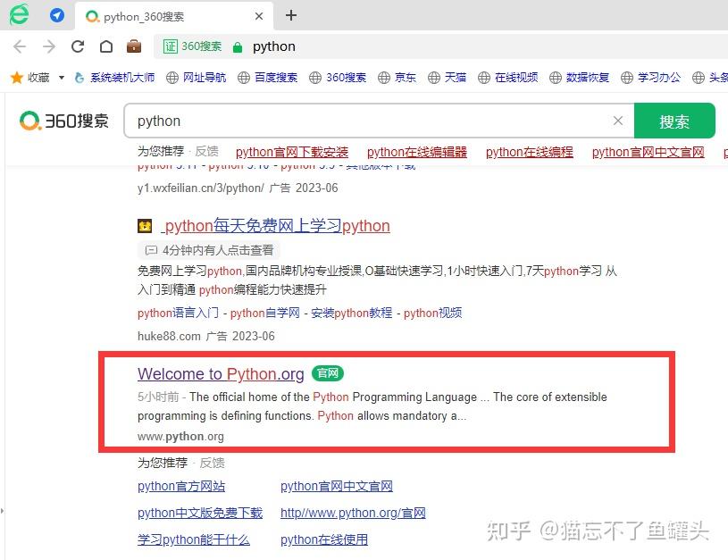
Task: Click 反馈 next to top 为您推荐
Action: [206, 151]
